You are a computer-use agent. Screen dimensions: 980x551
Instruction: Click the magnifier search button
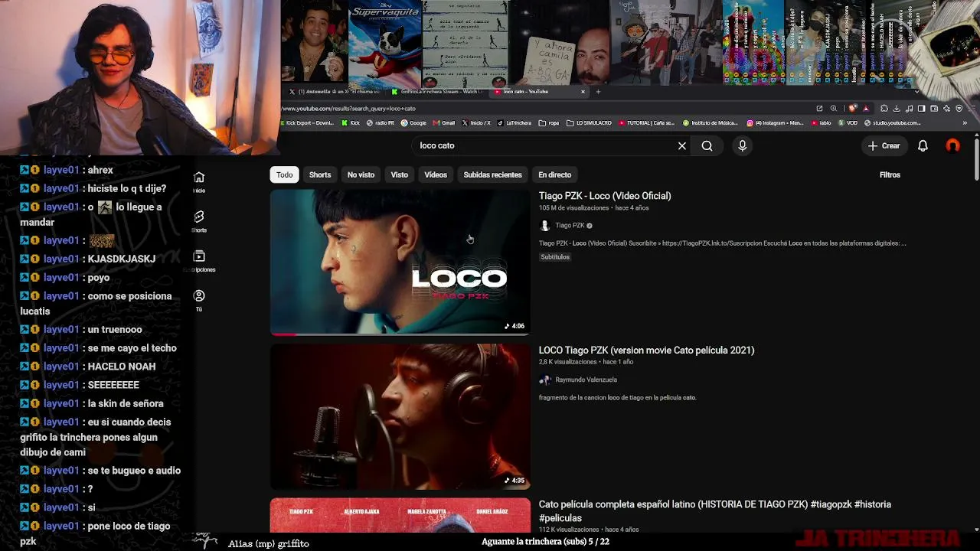(707, 145)
